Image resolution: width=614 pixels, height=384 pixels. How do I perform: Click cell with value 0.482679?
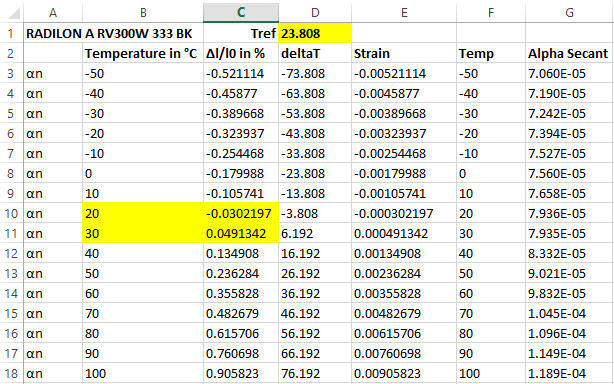[241, 313]
